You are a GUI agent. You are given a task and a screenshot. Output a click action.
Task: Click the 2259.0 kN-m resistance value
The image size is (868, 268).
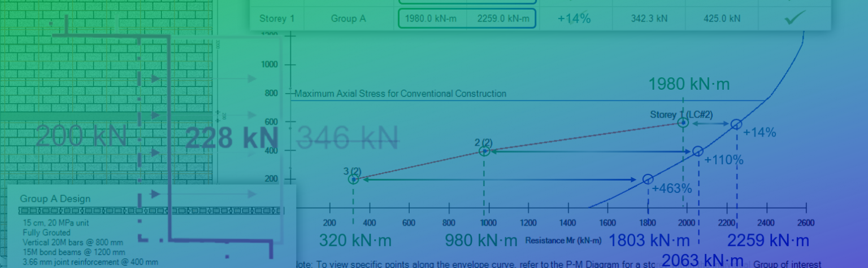501,19
